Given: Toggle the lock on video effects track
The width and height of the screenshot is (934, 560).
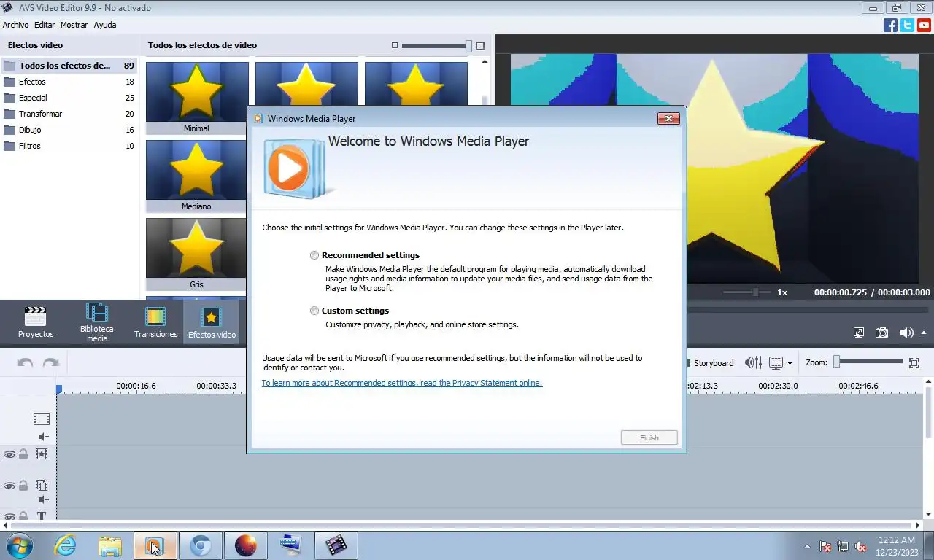Looking at the screenshot, I should [23, 454].
